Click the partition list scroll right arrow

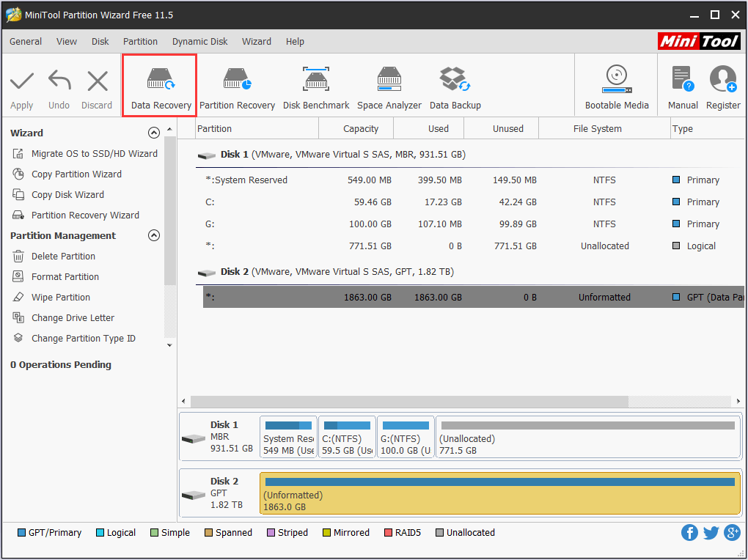[x=738, y=401]
